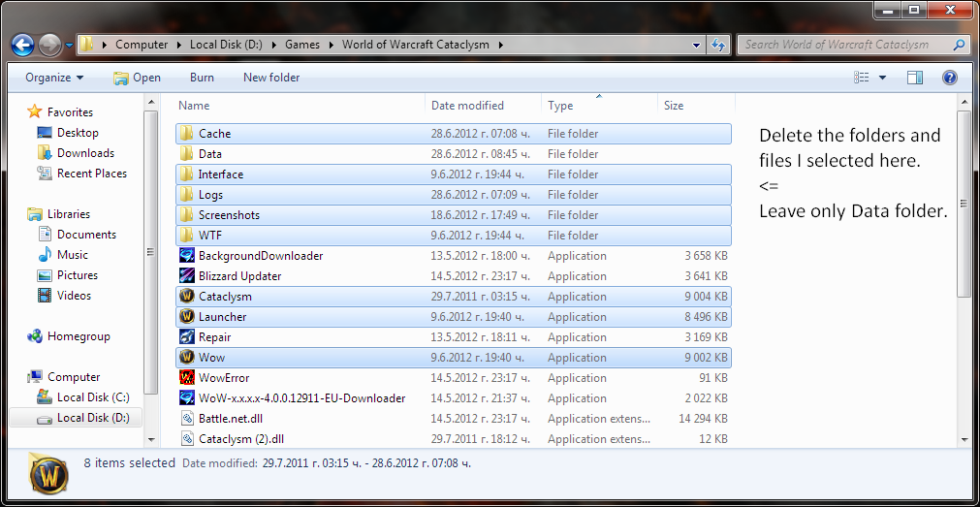Select the WoW-x.x.x.x-4.0.0.12911-EU-Downloader icon

point(186,398)
